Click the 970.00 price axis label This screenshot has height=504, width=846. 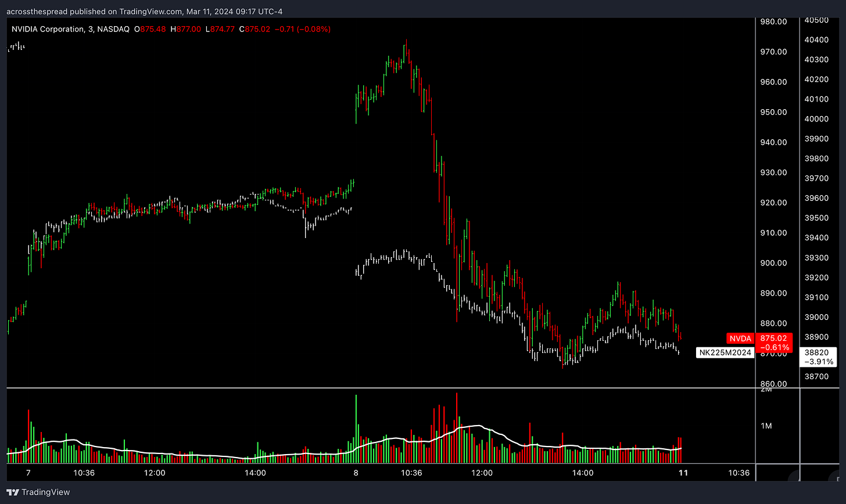774,52
